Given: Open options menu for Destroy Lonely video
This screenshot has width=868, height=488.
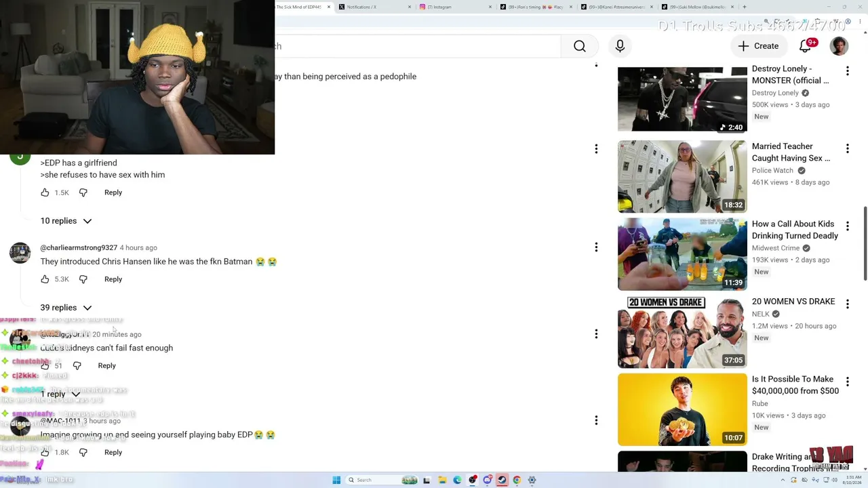Looking at the screenshot, I should [847, 70].
